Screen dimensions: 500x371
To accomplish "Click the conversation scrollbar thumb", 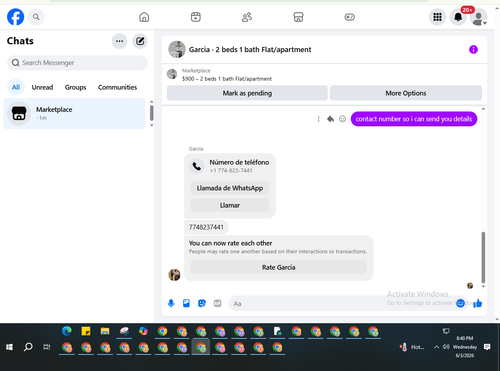I will tap(483, 257).
